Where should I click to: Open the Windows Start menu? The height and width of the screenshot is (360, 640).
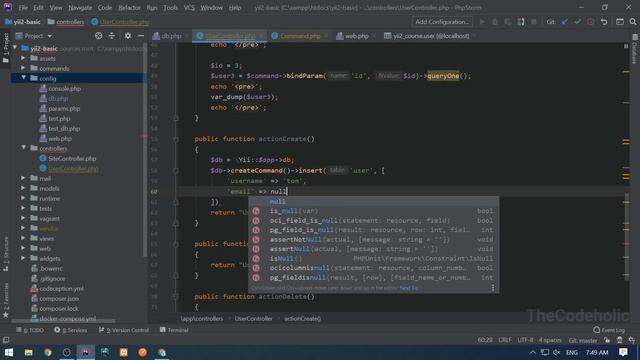[x=9, y=352]
